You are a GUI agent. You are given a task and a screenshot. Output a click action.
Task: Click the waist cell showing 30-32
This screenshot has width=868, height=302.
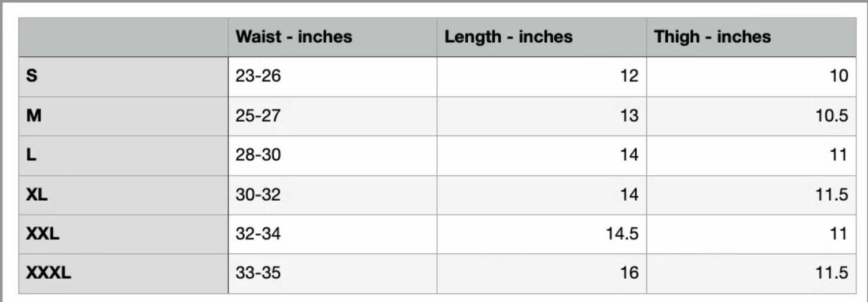point(258,194)
